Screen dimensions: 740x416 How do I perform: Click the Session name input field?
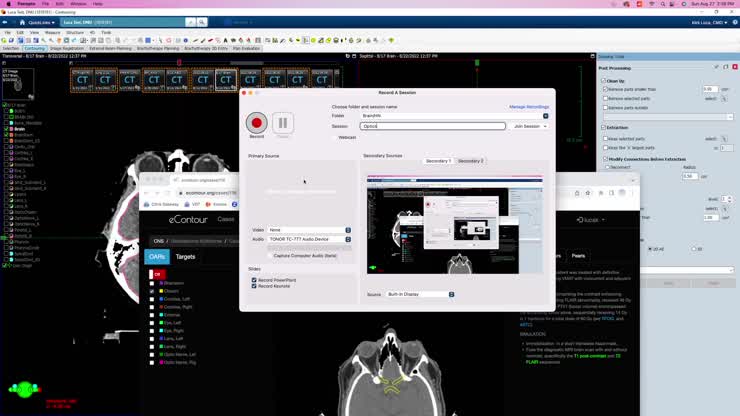pos(432,126)
